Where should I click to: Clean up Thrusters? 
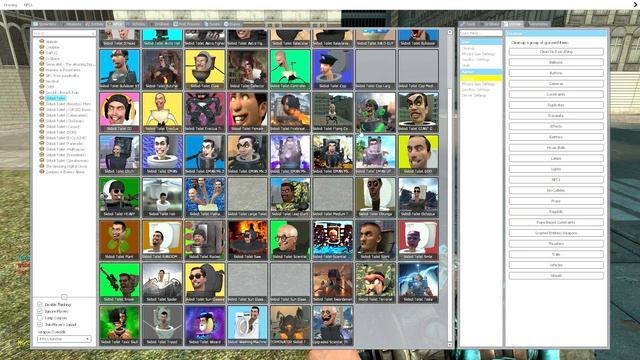tap(556, 244)
